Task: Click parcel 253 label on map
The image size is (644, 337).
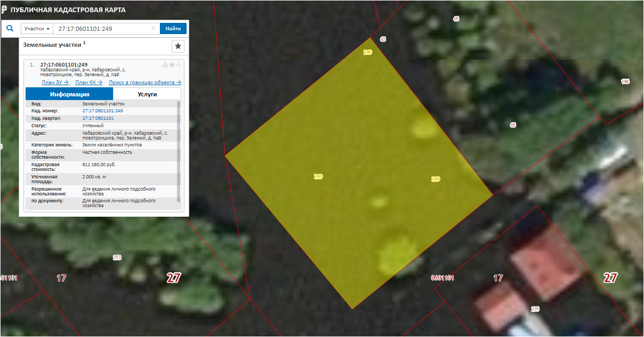Action: coord(117,258)
